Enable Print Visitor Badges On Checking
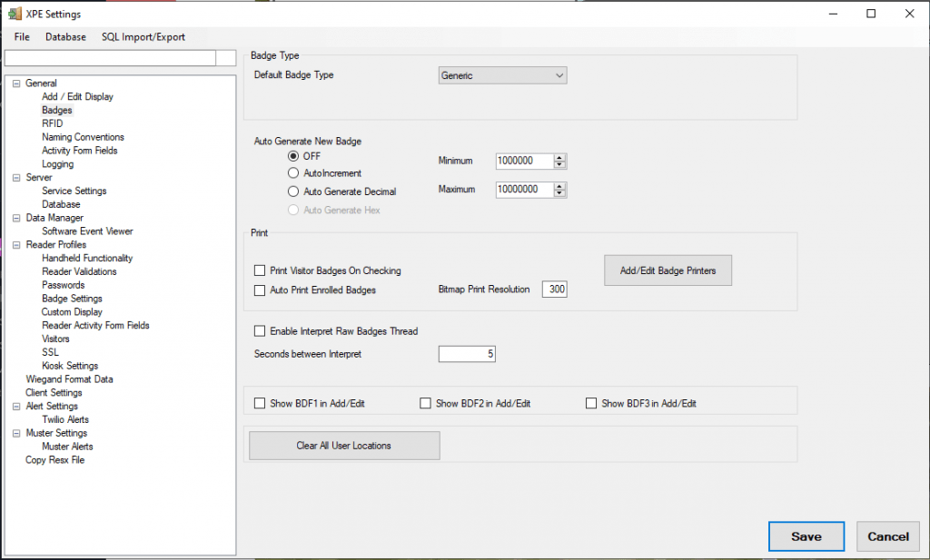 (259, 270)
